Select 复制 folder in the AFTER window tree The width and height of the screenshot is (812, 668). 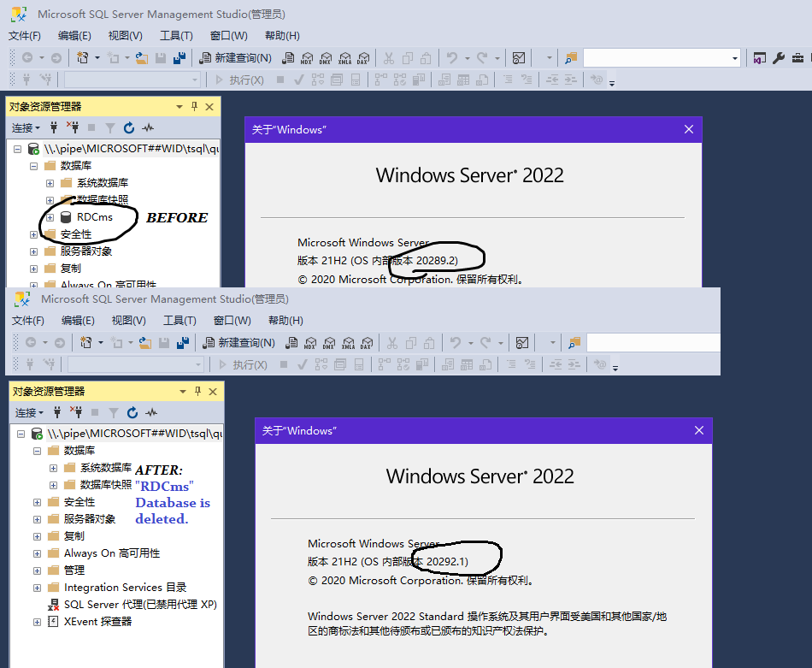tap(74, 535)
